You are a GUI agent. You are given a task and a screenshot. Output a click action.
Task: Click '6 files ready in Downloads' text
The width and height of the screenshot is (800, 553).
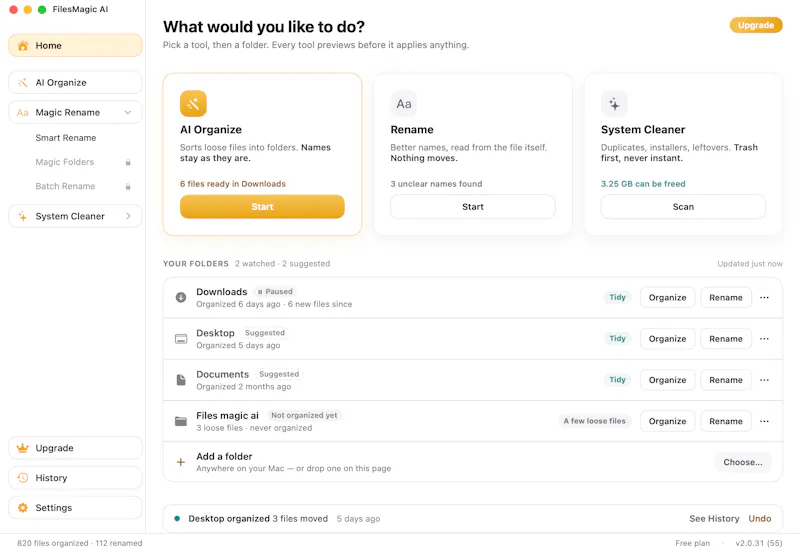[x=233, y=184]
